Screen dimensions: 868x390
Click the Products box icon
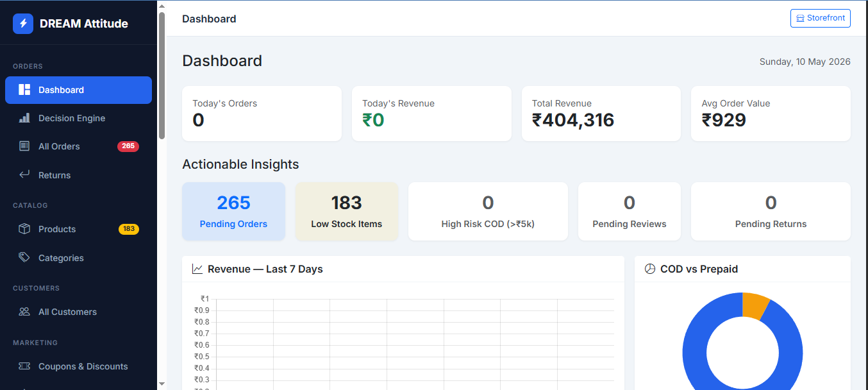click(24, 229)
